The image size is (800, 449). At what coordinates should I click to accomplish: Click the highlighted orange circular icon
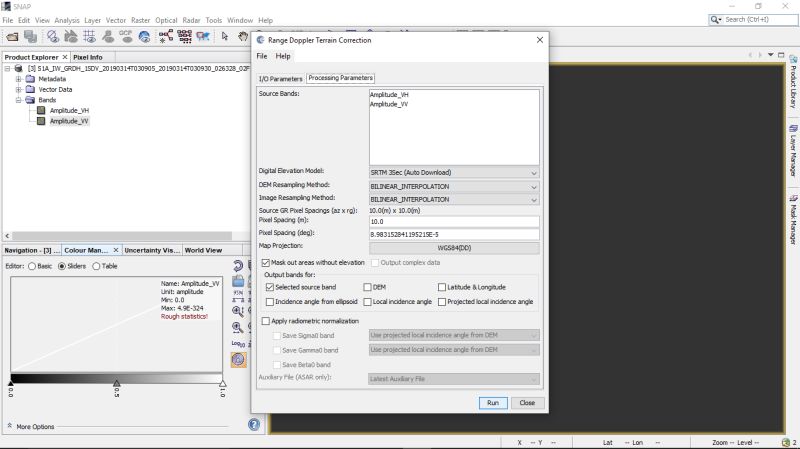pos(238,360)
